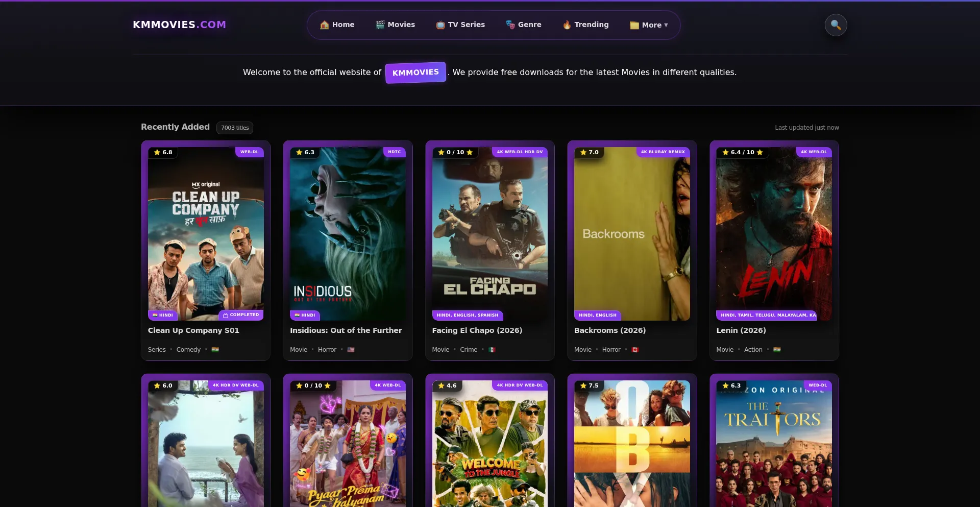Open Clean Up Company S01 title link

pos(193,330)
